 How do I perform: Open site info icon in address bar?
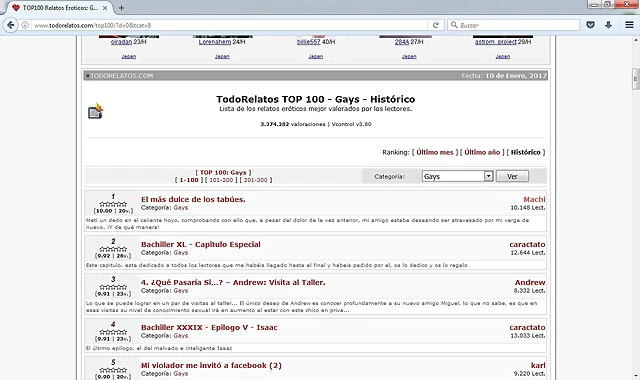click(x=25, y=25)
